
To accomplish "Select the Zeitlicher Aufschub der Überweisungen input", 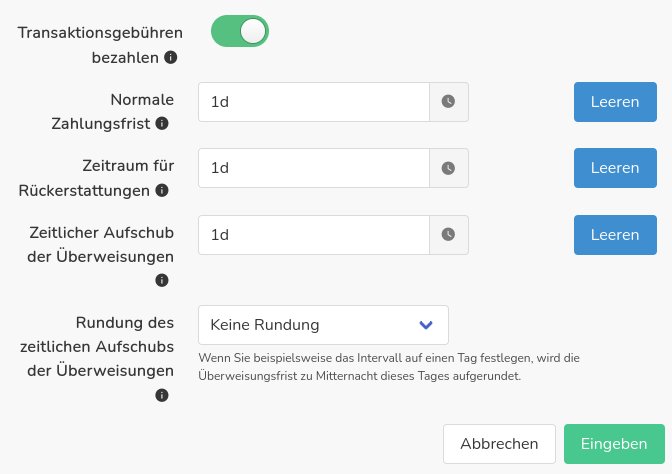I will pyautogui.click(x=313, y=235).
